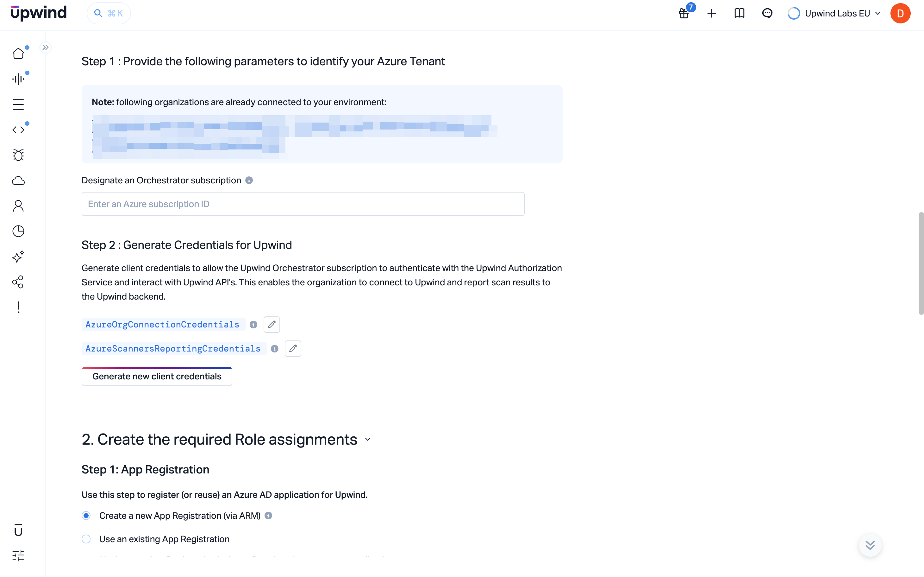Click the page vertical scrollbar

click(921, 263)
